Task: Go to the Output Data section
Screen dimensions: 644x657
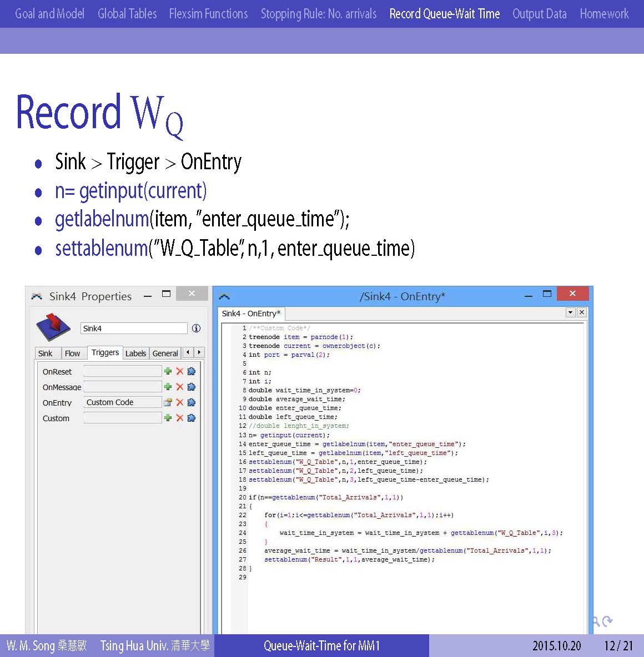Action: (x=539, y=14)
